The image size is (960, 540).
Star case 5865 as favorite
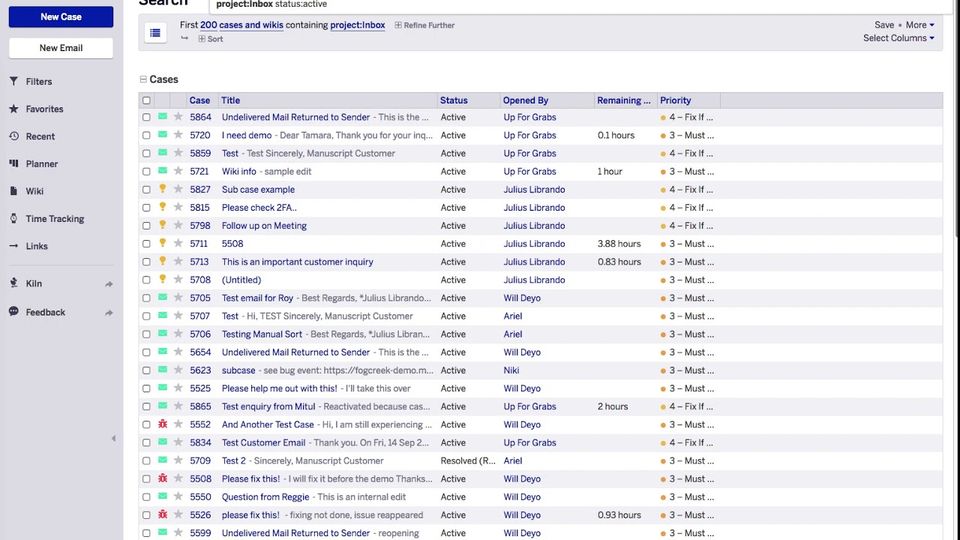pos(178,406)
